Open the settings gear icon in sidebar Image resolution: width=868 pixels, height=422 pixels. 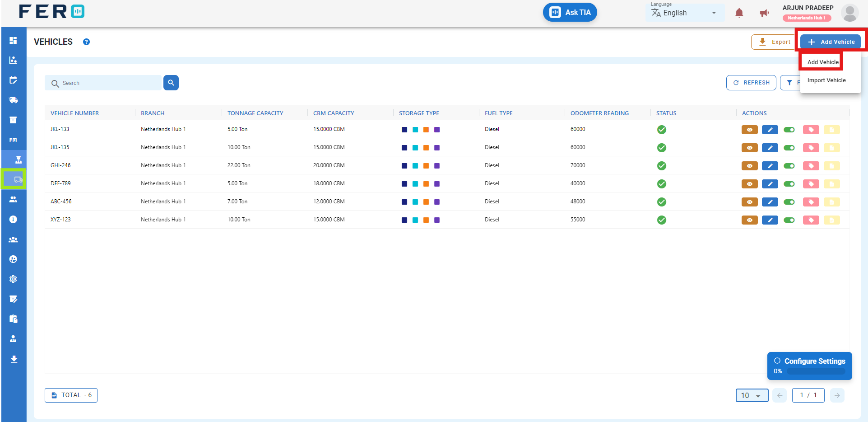(13, 279)
